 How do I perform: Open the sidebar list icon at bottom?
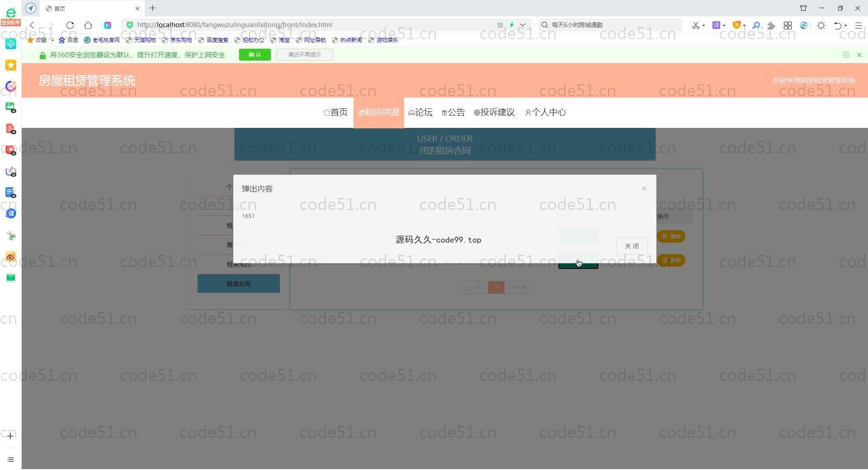tap(10, 460)
